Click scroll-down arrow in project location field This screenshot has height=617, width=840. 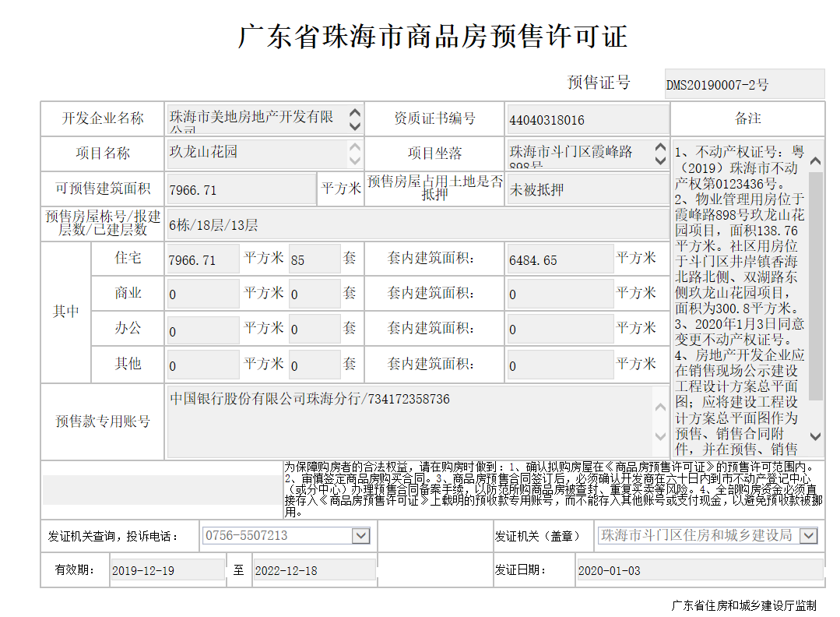click(660, 160)
